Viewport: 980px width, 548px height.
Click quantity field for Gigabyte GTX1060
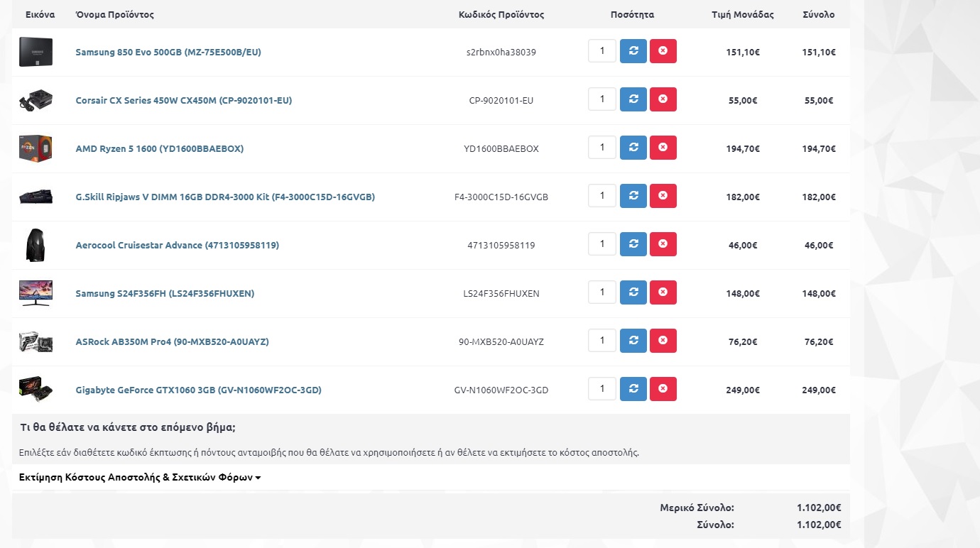click(602, 389)
